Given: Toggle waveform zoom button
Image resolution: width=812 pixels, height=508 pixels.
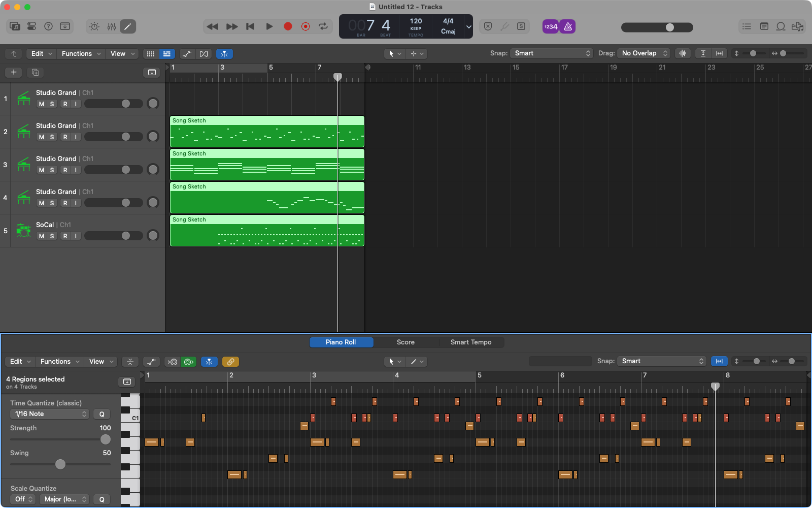Looking at the screenshot, I should coord(683,53).
